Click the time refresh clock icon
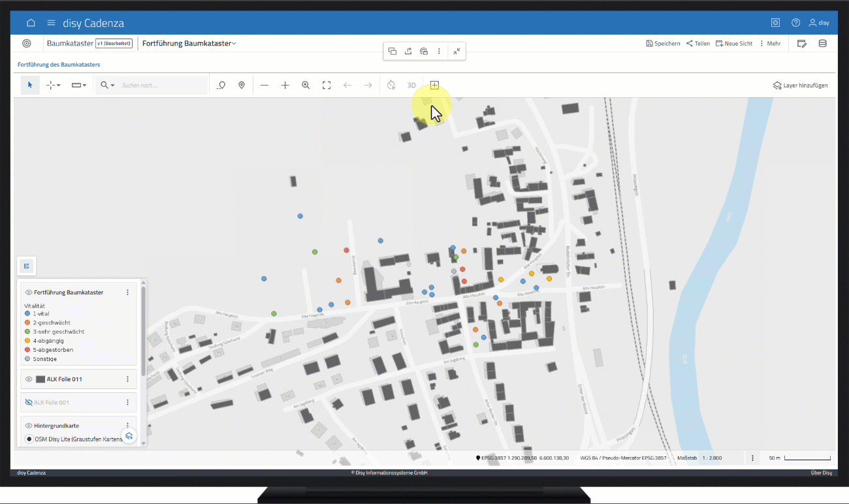This screenshot has height=504, width=849. click(391, 86)
